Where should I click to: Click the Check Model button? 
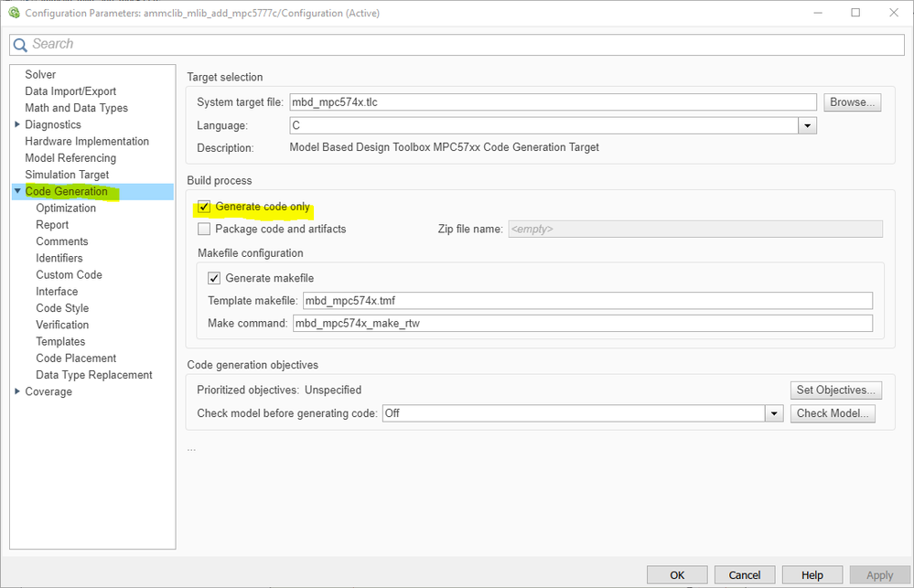(x=833, y=413)
